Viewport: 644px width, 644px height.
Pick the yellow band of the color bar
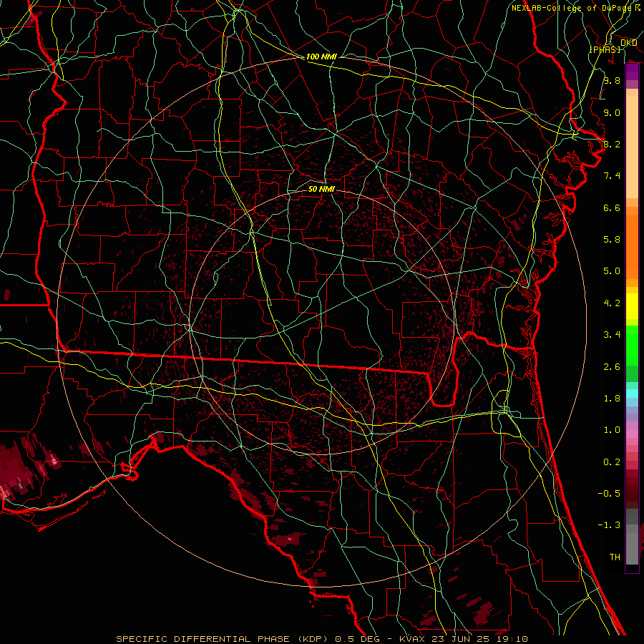point(632,306)
